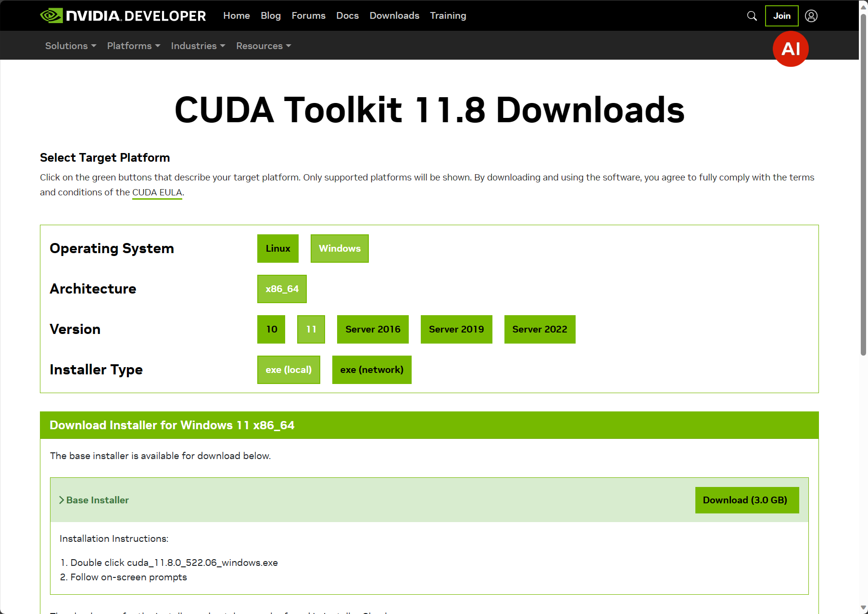Select Linux operating system

[278, 248]
